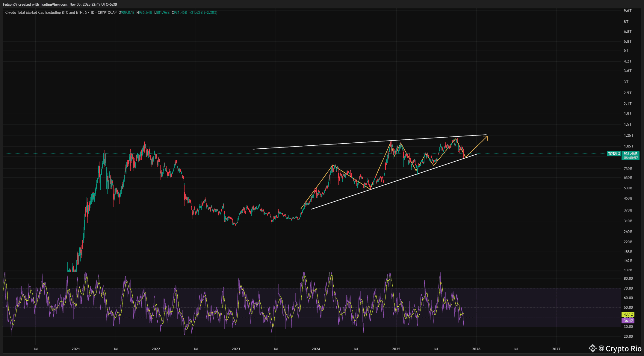
Task: Click the 06:40:57 countdown timer label
Action: (631, 158)
